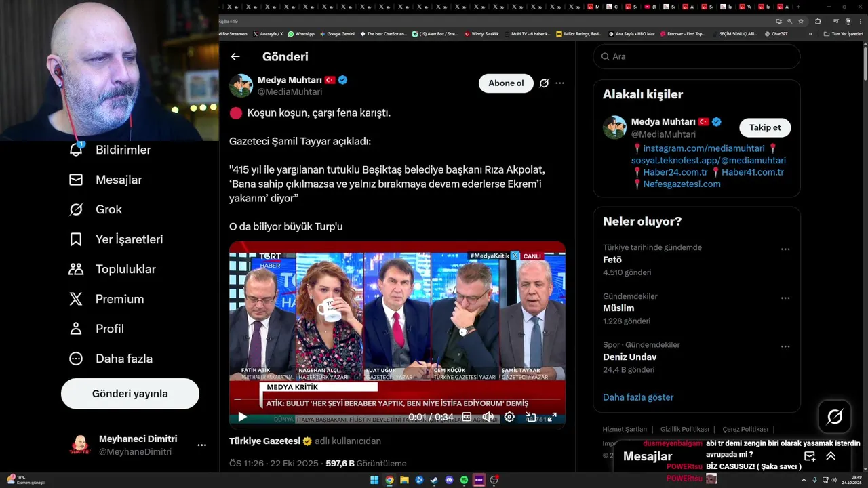This screenshot has height=488, width=868.
Task: Go back using the Gönderi back arrow
Action: tap(235, 57)
